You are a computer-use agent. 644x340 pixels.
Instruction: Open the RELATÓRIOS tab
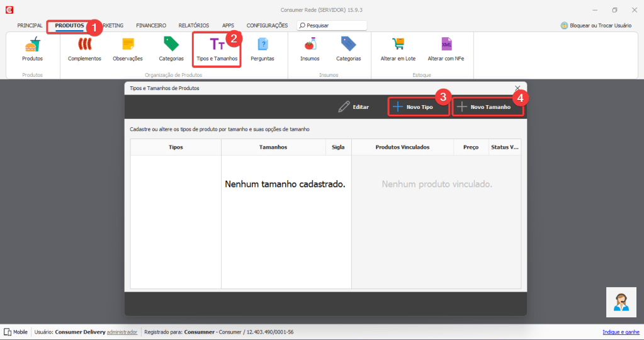(x=194, y=25)
